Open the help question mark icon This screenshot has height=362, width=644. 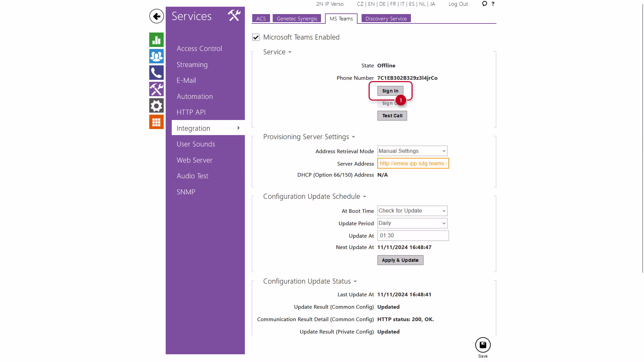point(493,4)
